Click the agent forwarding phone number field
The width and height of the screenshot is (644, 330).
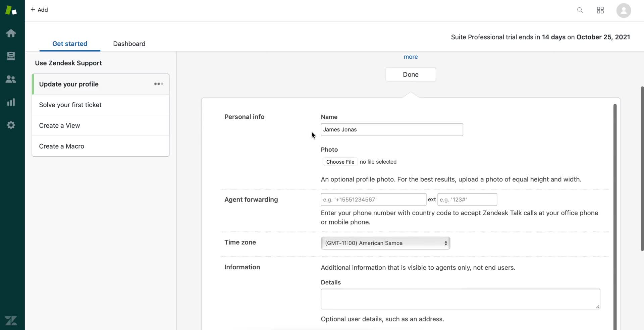pyautogui.click(x=373, y=200)
